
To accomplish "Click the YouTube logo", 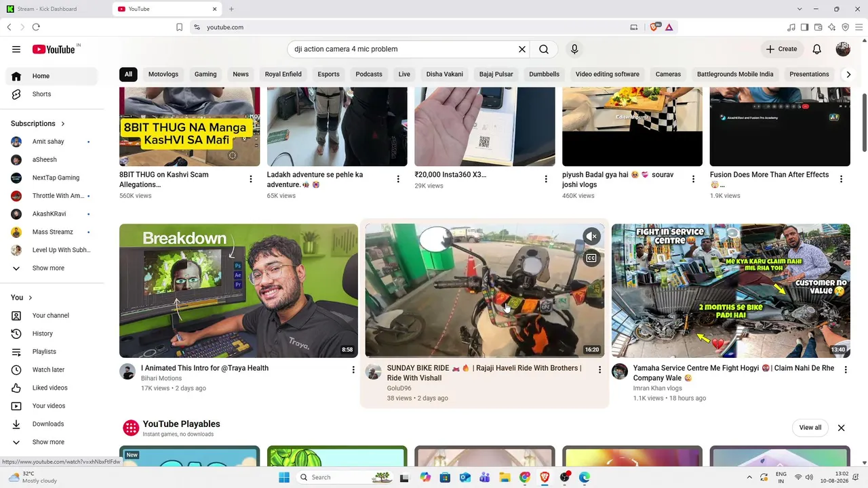I will [x=54, y=49].
